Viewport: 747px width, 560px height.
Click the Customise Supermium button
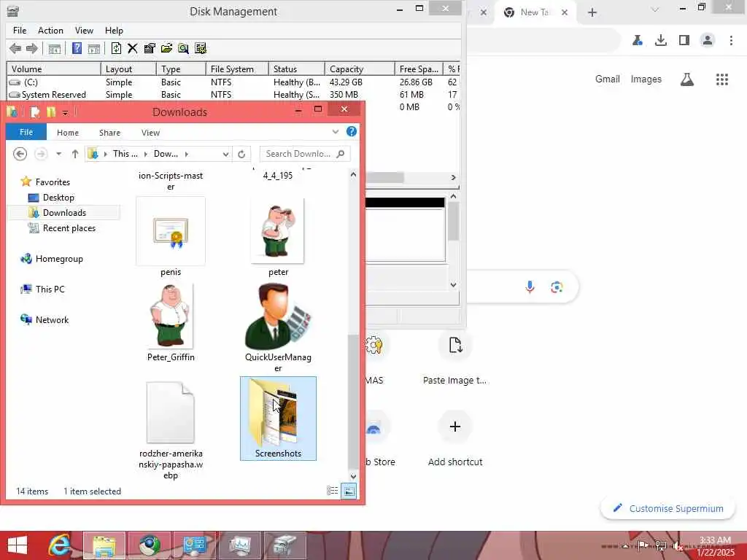pos(668,508)
